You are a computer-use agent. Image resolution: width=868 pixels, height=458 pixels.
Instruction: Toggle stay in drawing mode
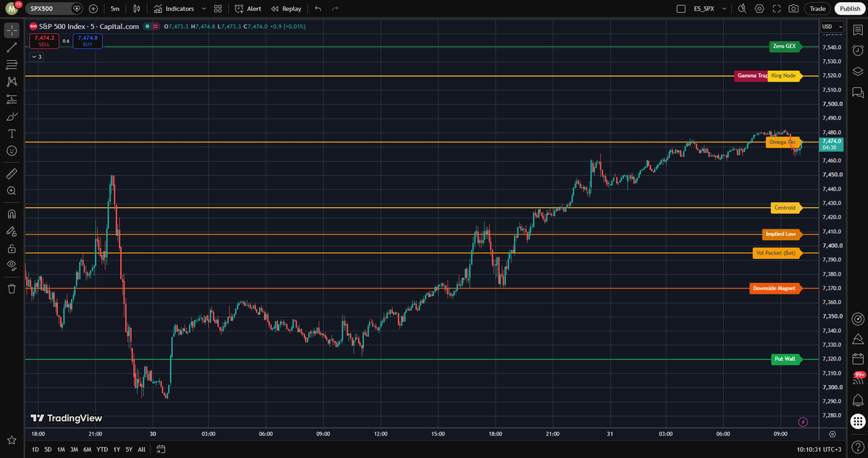pyautogui.click(x=12, y=232)
